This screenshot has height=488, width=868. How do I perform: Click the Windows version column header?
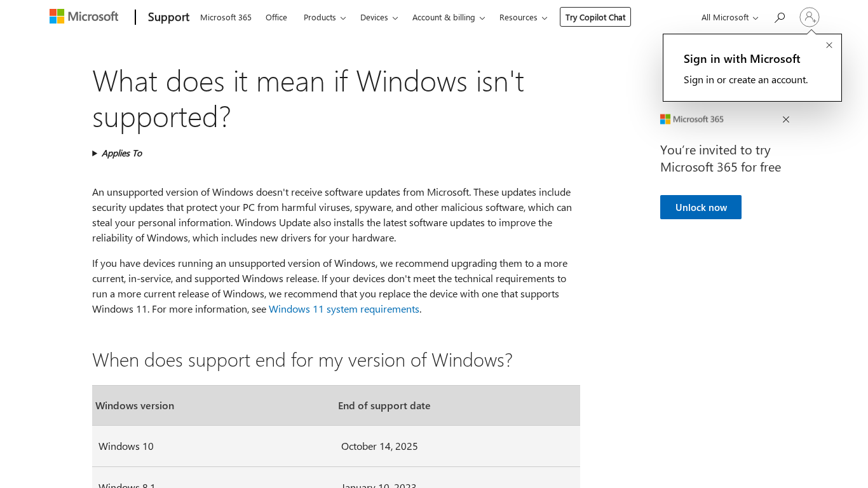[135, 405]
